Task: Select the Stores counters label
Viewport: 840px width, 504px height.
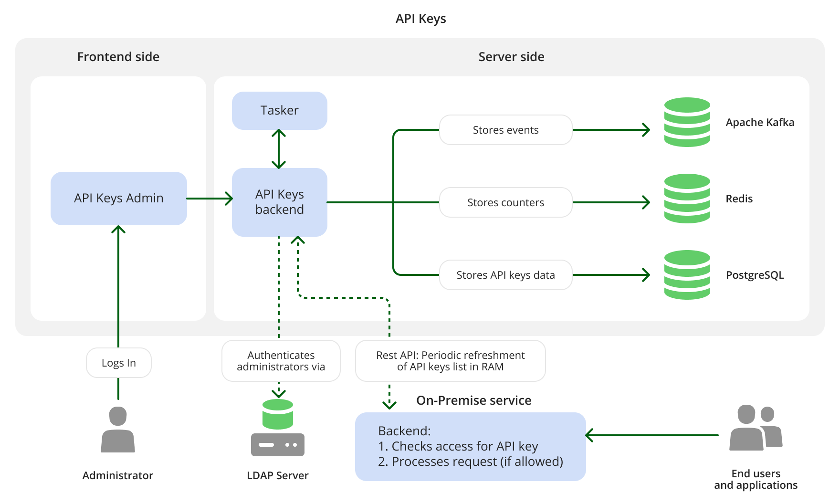Action: click(x=505, y=202)
